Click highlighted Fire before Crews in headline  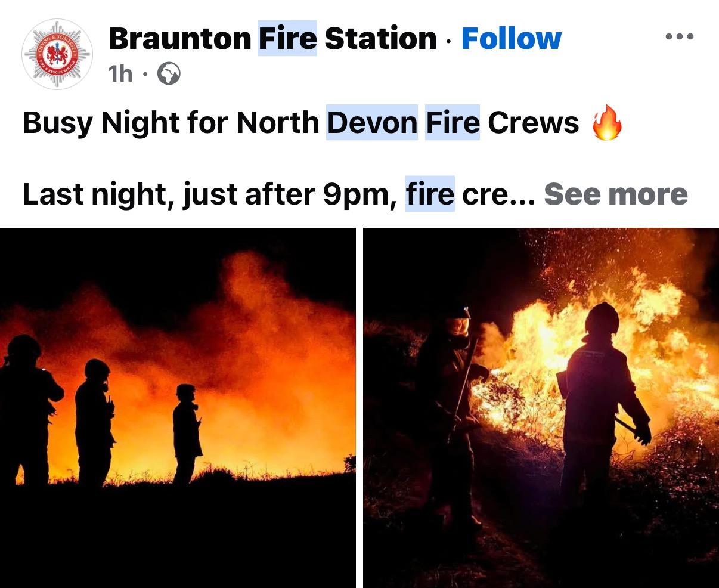click(x=453, y=123)
